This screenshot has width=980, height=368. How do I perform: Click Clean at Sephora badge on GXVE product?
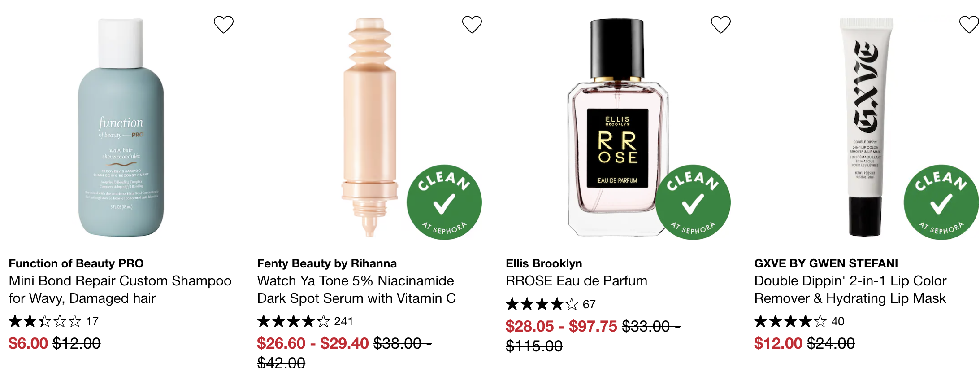tap(941, 202)
